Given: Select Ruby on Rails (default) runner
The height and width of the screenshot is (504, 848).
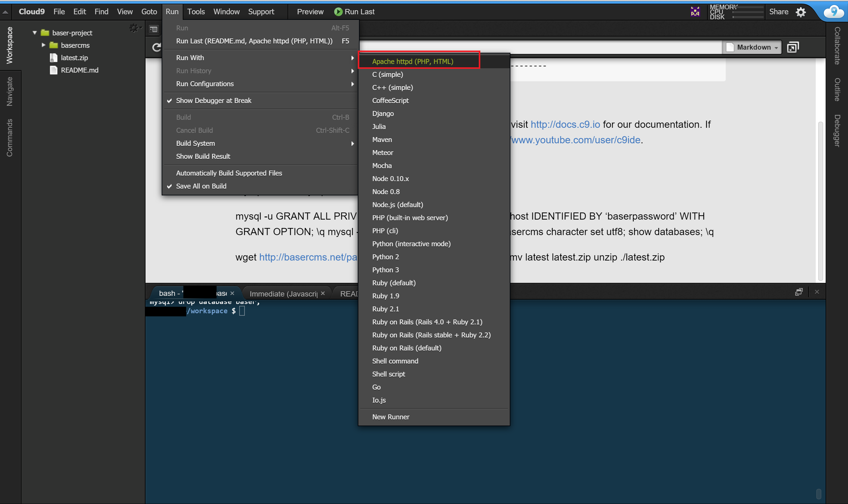Looking at the screenshot, I should pos(434,348).
